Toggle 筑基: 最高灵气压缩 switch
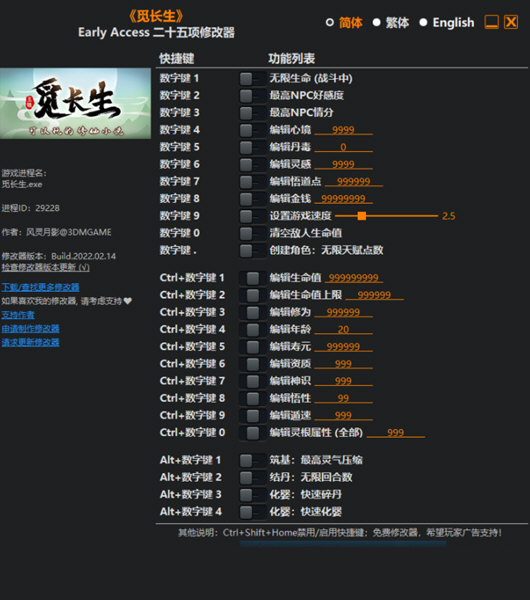Screen dimensions: 530x600 point(252,460)
